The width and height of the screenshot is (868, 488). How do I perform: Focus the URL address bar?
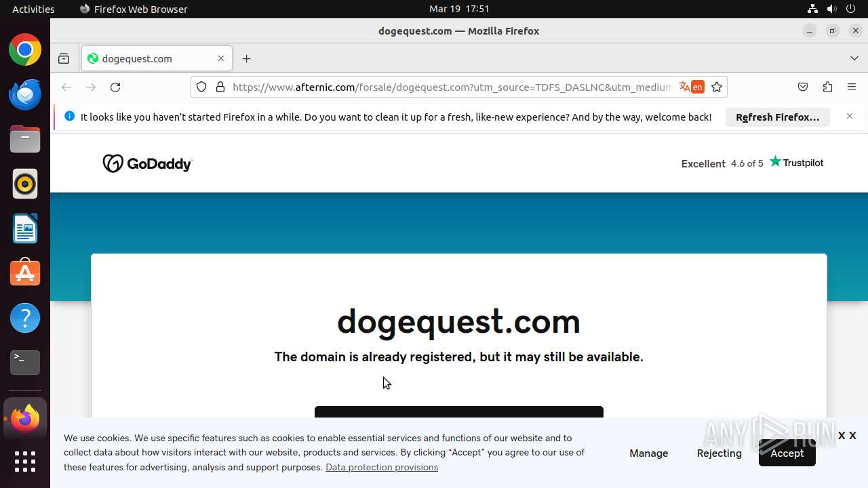tap(452, 87)
